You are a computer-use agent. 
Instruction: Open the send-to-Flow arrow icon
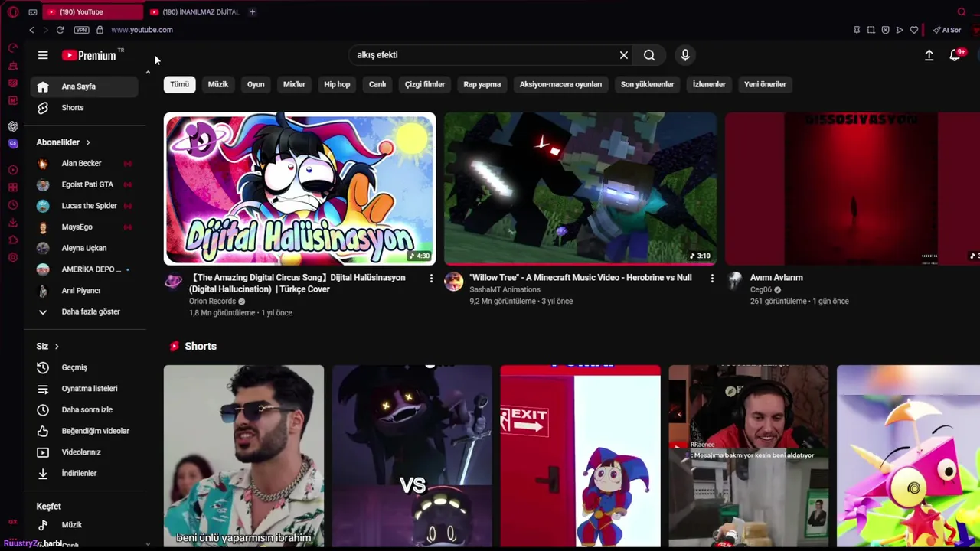pos(900,30)
